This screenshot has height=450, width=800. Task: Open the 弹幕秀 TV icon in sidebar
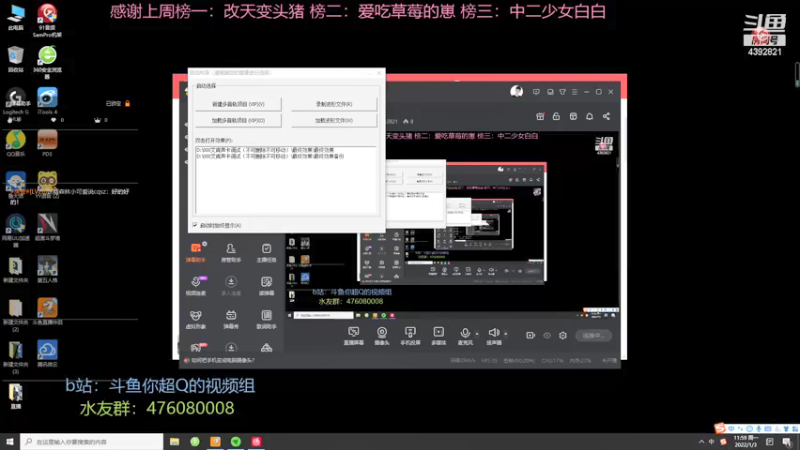[x=231, y=319]
